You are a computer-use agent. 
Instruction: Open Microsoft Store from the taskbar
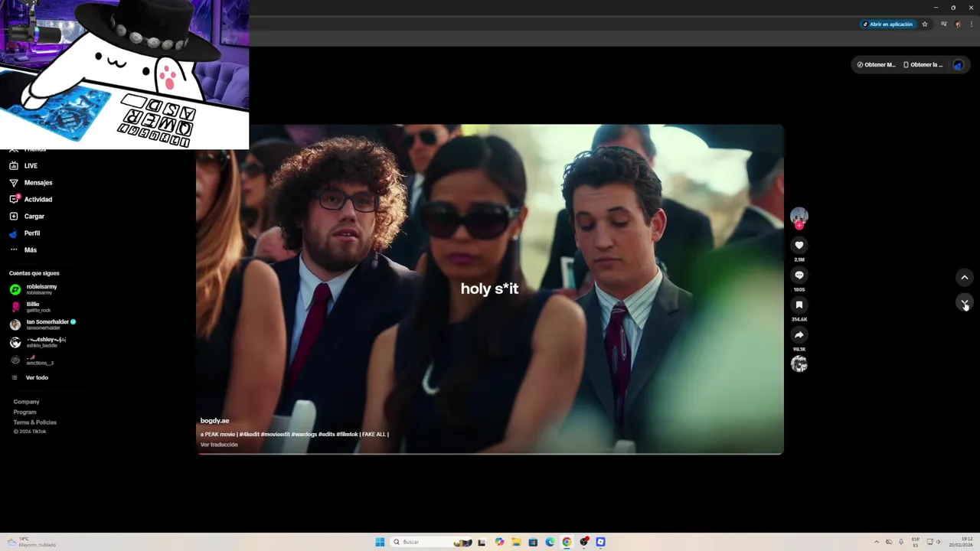[533, 542]
